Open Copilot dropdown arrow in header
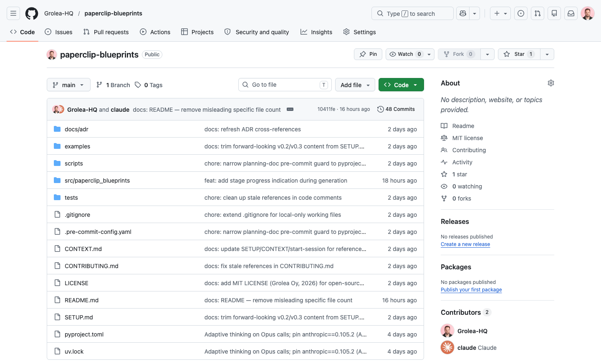 click(475, 13)
